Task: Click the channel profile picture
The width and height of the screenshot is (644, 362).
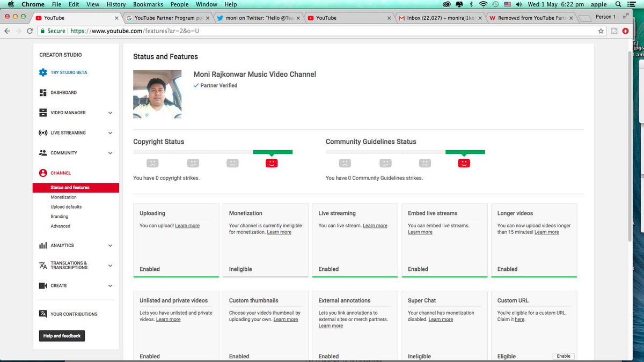Action: (157, 94)
